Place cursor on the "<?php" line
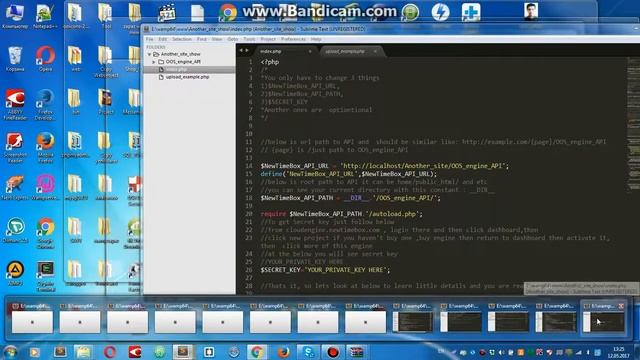Image resolution: width=640 pixels, height=360 pixels. [x=270, y=62]
